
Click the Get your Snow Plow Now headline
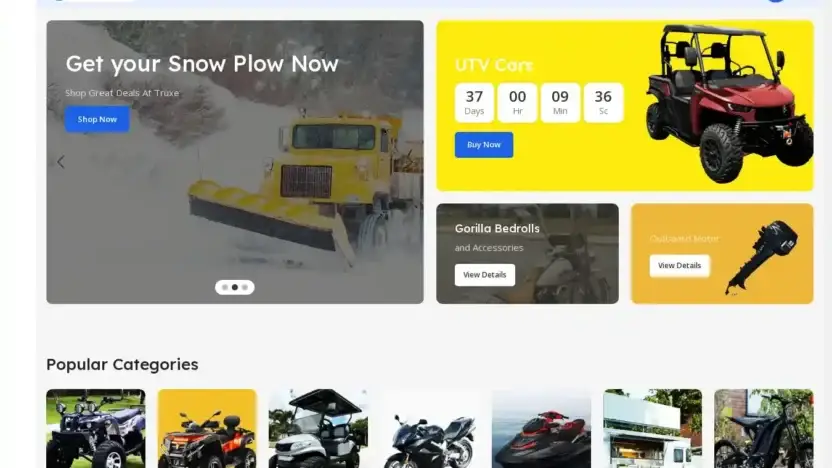tap(202, 64)
